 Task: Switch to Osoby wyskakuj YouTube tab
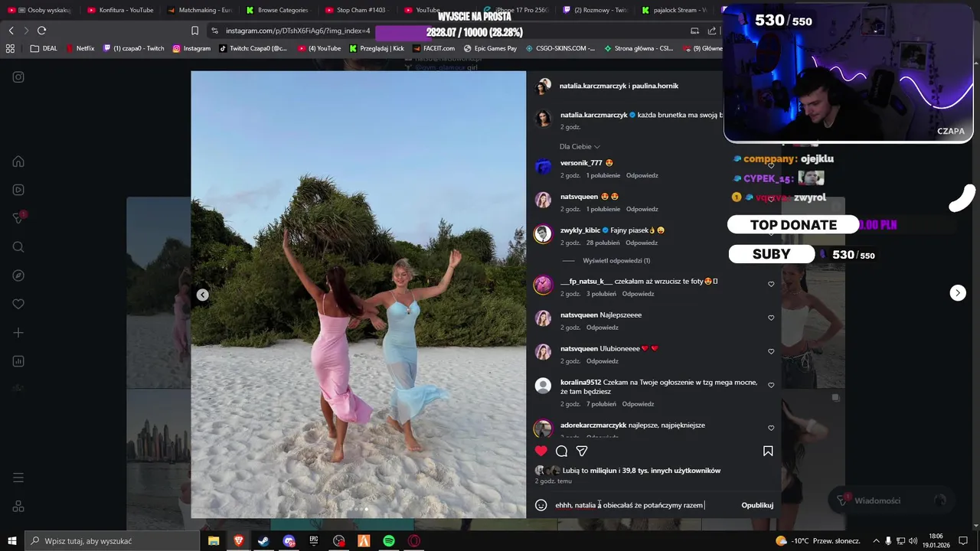point(40,10)
